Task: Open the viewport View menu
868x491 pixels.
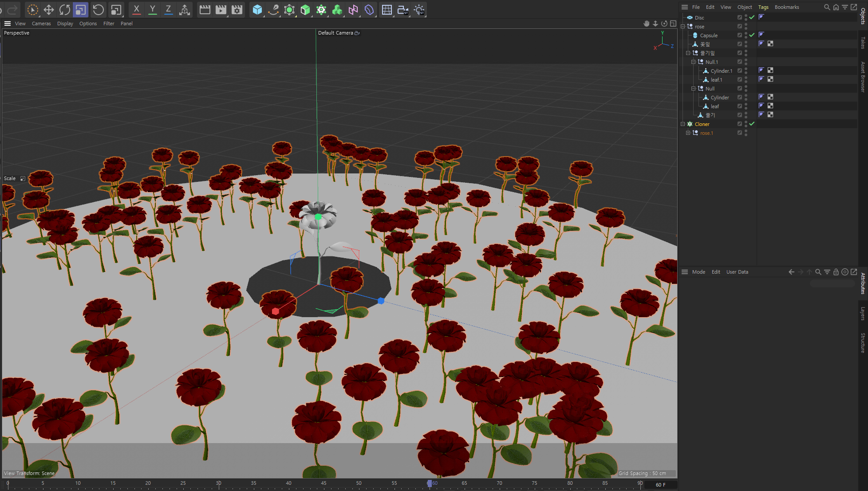Action: point(20,24)
